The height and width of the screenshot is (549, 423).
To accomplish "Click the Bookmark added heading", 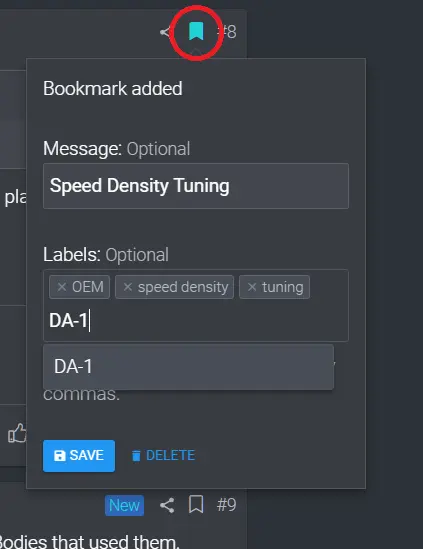I will [x=113, y=88].
